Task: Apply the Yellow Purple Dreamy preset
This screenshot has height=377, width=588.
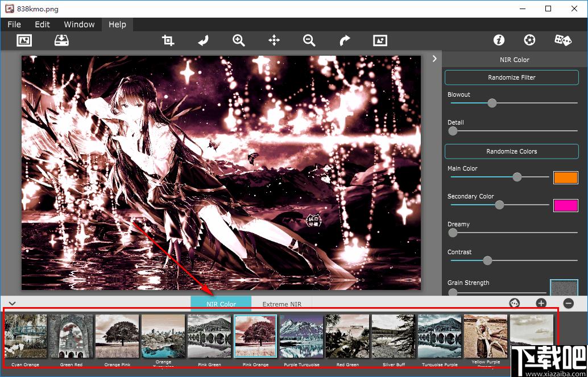Action: coord(486,336)
